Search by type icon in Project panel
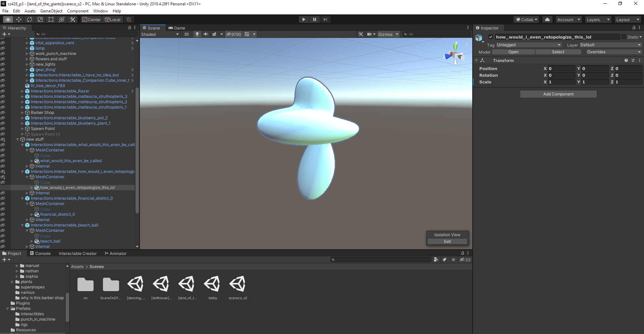Image resolution: width=644 pixels, height=334 pixels. coord(436,260)
